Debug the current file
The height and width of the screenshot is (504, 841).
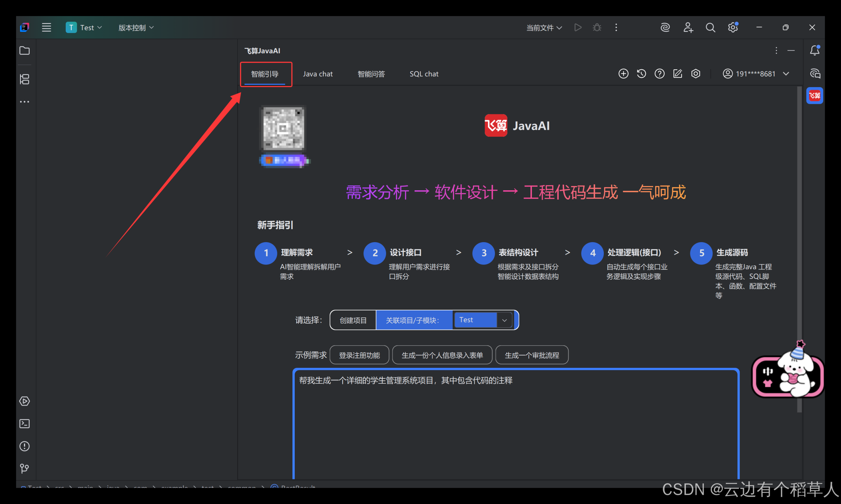tap(597, 28)
